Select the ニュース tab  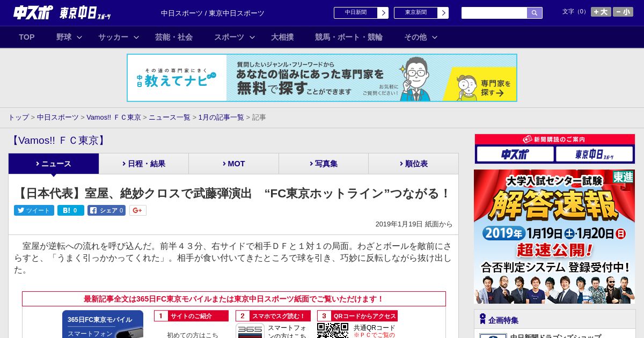[x=54, y=164]
